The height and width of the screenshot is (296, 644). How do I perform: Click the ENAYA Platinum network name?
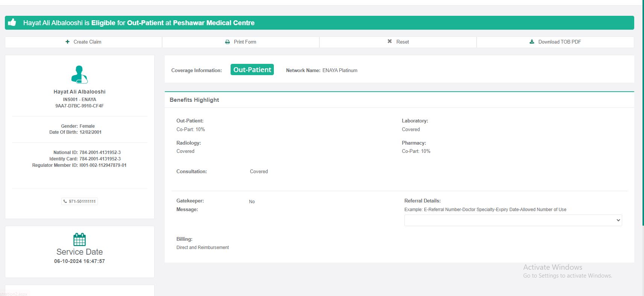pos(340,71)
